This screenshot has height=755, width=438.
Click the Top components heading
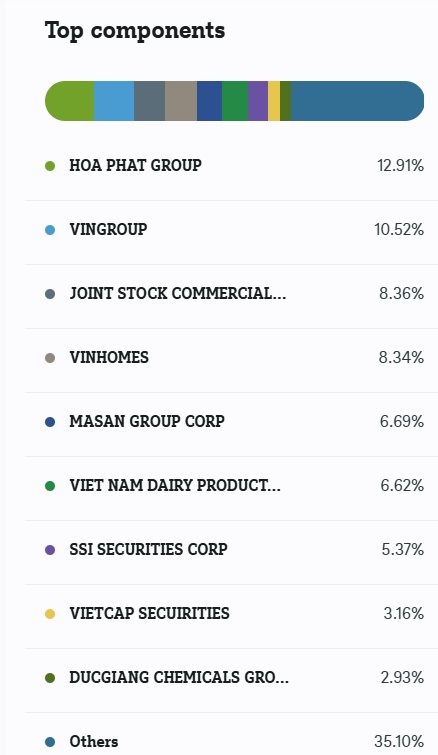click(x=135, y=31)
